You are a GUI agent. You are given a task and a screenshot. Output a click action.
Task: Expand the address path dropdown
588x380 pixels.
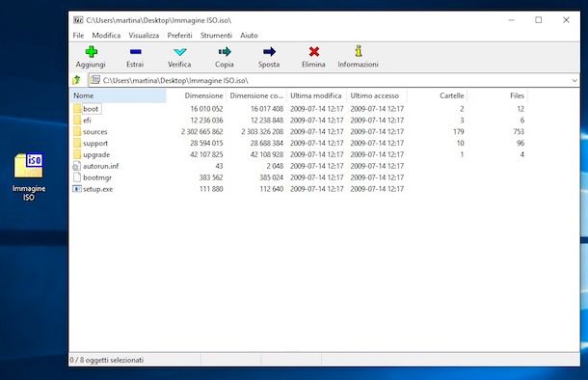point(575,81)
